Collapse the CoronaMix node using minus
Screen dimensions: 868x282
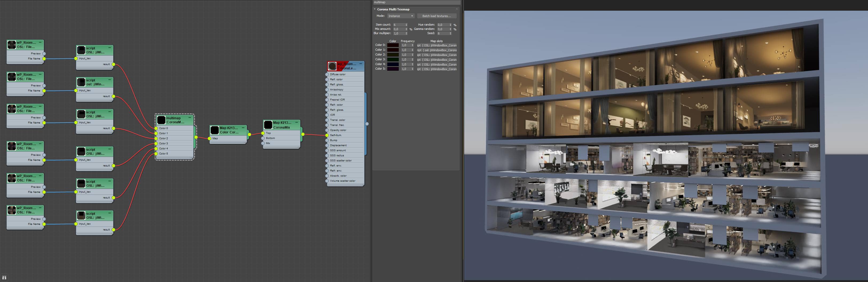(296, 122)
